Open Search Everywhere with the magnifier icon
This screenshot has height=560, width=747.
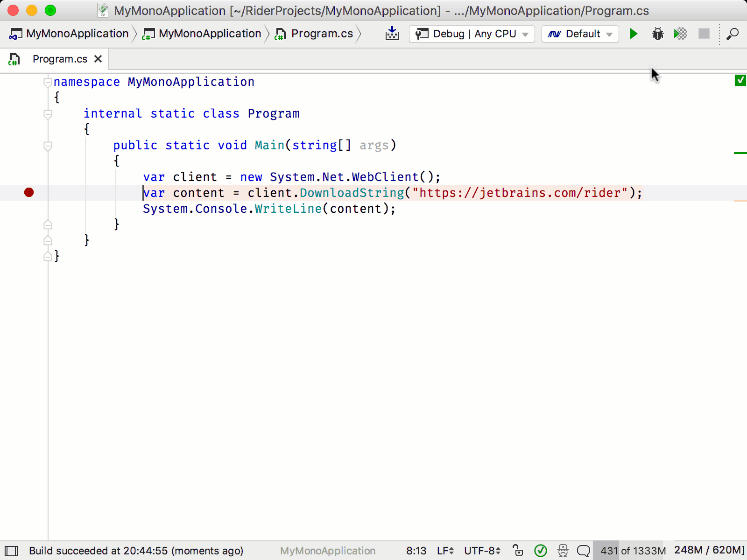[733, 34]
